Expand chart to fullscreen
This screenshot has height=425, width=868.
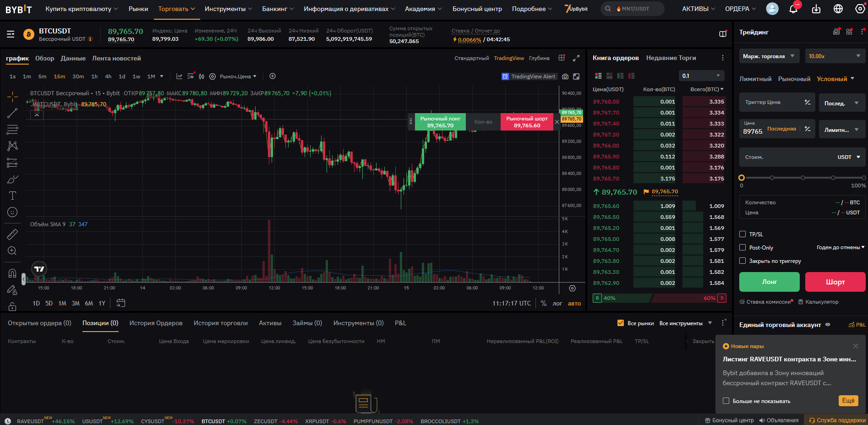point(576,58)
